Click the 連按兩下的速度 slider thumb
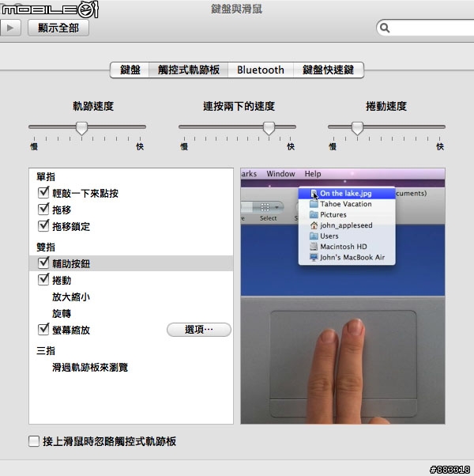 [269, 128]
